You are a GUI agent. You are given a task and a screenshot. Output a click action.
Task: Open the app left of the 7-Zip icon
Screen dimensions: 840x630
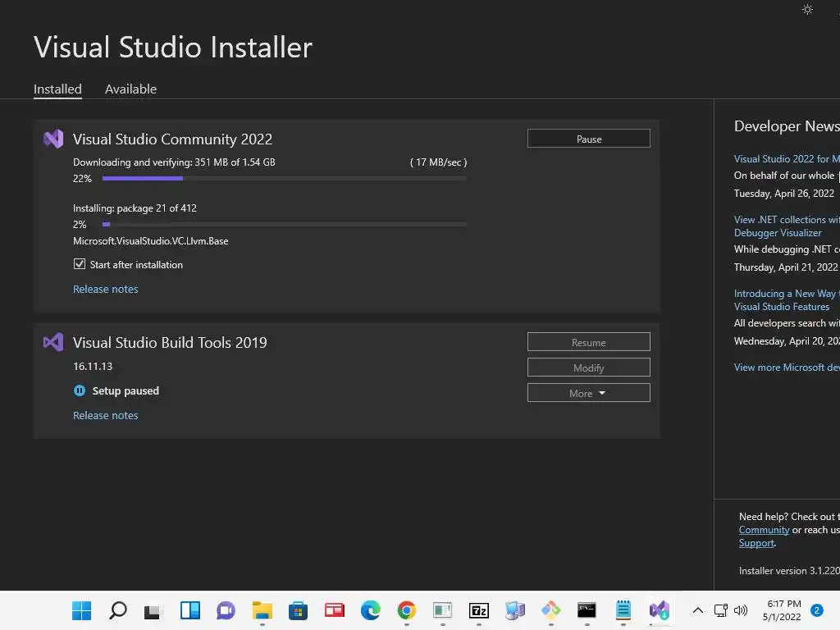point(442,610)
